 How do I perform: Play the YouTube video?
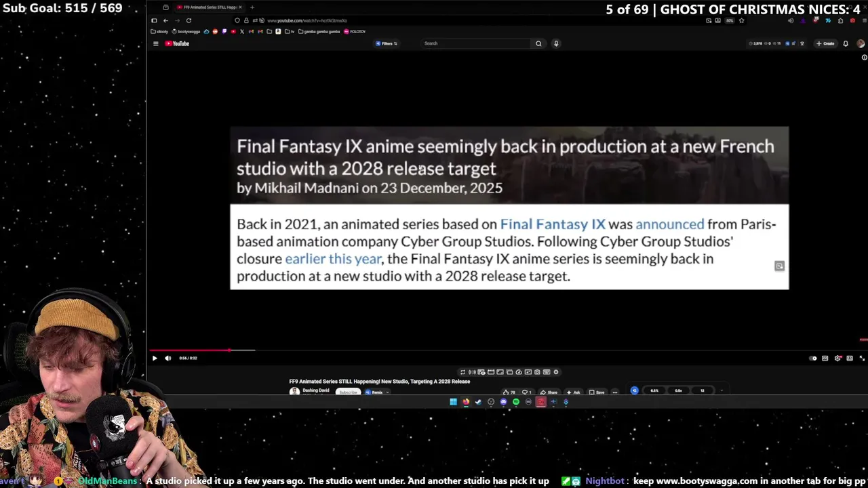click(154, 358)
